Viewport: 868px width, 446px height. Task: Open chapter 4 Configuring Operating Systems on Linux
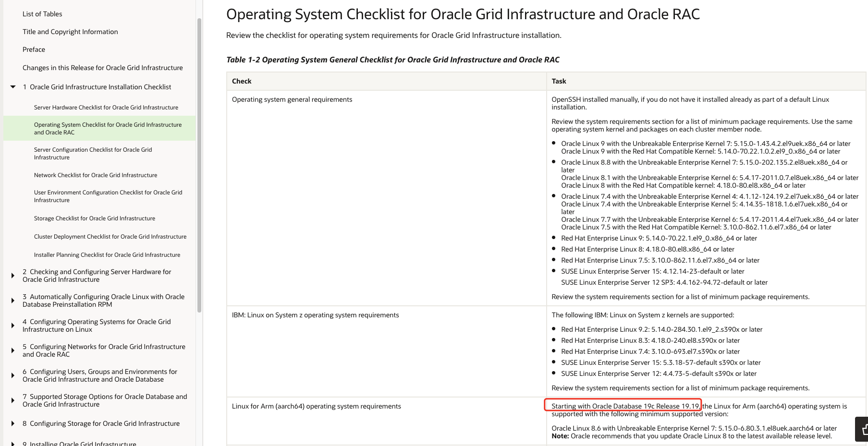point(97,325)
